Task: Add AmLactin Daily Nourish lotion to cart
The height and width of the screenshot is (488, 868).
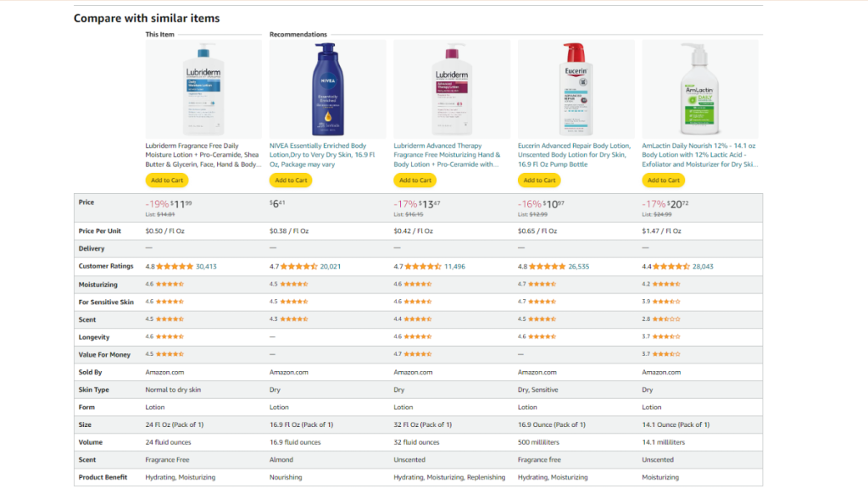Action: [x=663, y=180]
